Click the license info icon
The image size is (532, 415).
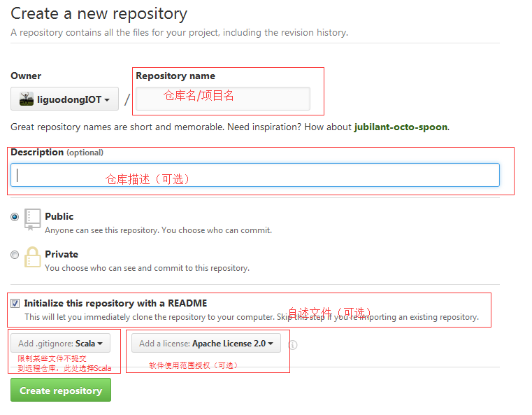[x=292, y=345]
